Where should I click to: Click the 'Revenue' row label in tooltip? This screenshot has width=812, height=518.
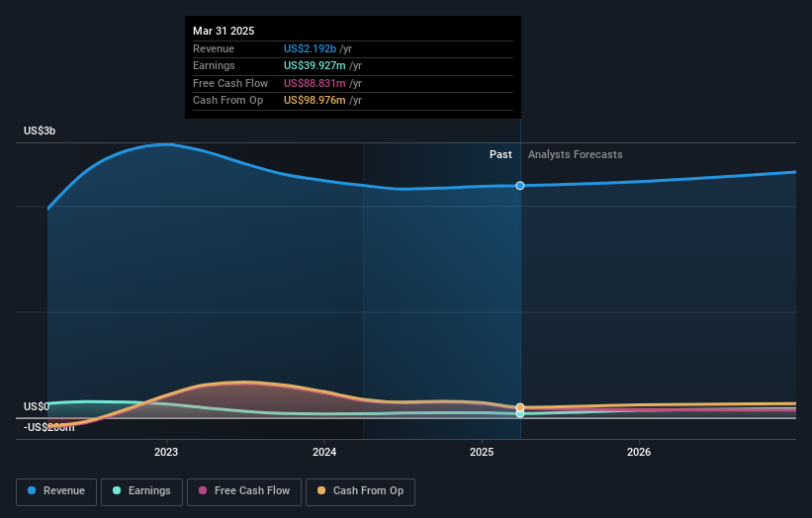click(214, 48)
